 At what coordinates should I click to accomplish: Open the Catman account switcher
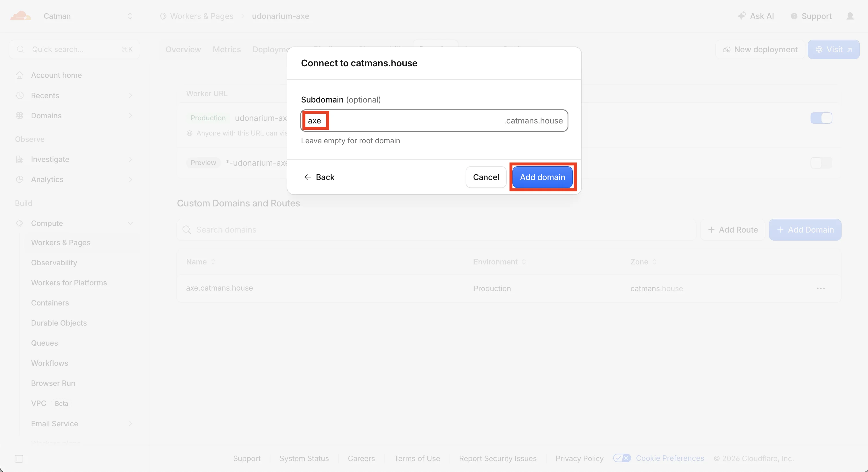130,16
